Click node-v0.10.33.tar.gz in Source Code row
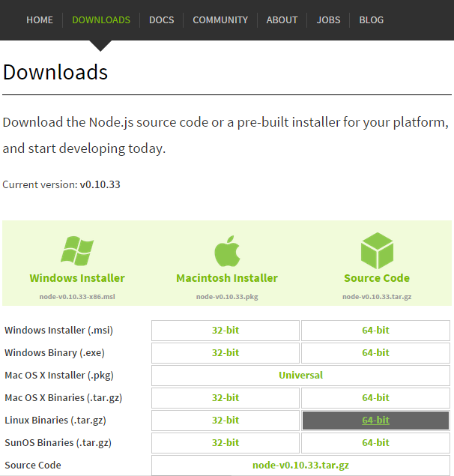 300,465
